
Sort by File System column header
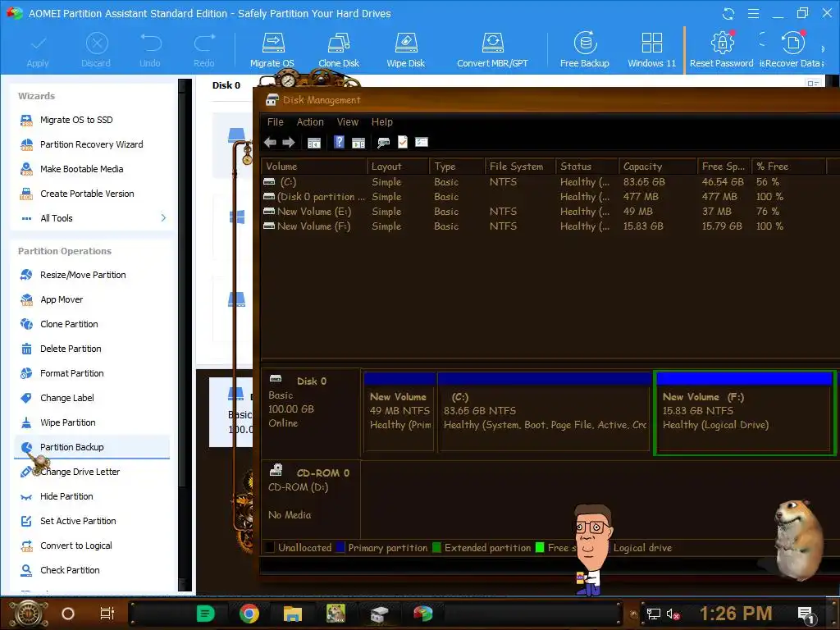[519, 167]
